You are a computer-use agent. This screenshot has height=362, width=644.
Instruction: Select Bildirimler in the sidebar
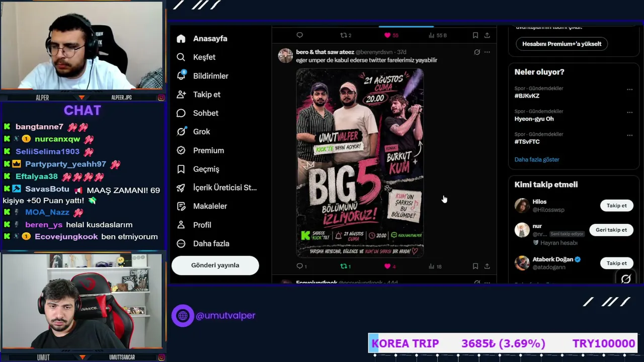210,76
